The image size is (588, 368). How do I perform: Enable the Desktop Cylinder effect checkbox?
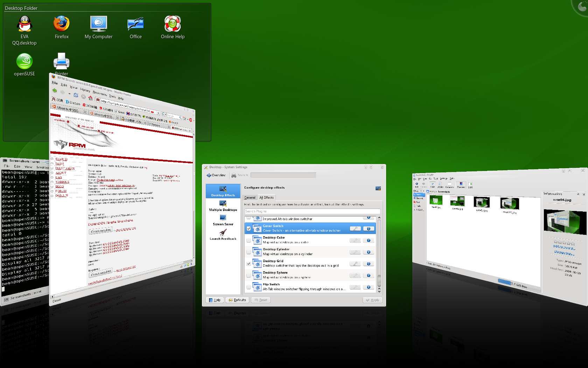249,252
